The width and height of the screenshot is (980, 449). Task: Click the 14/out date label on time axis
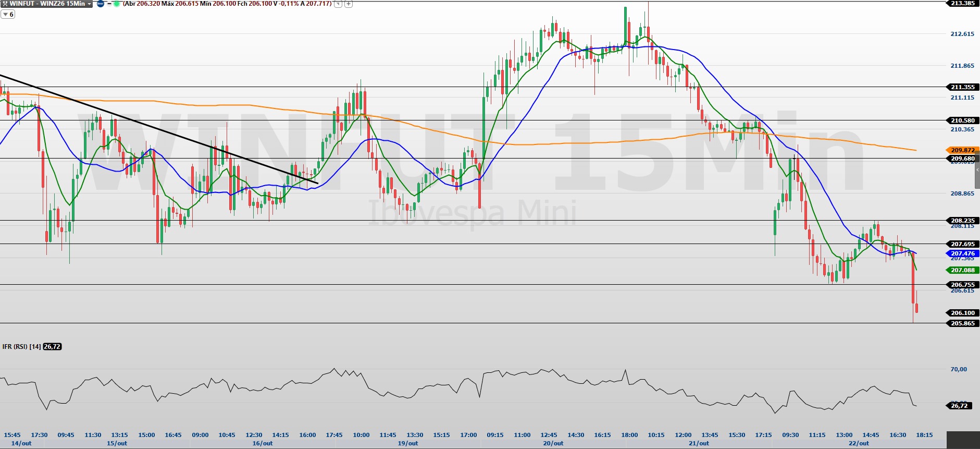click(21, 443)
